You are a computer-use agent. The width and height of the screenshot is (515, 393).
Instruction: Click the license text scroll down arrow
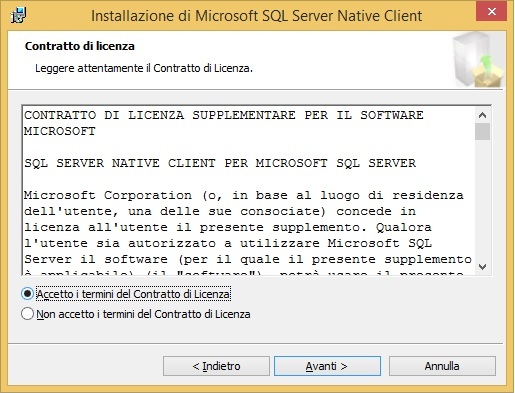(482, 267)
